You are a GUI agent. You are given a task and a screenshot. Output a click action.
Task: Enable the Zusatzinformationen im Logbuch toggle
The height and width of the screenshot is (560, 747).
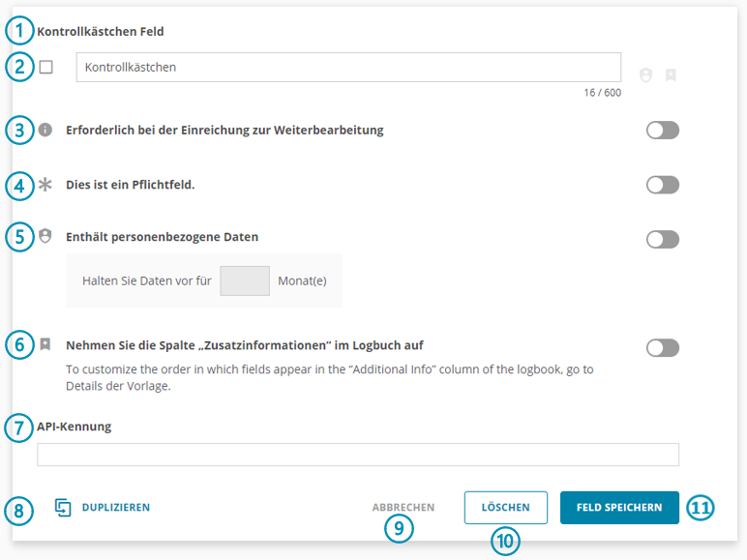tap(663, 347)
